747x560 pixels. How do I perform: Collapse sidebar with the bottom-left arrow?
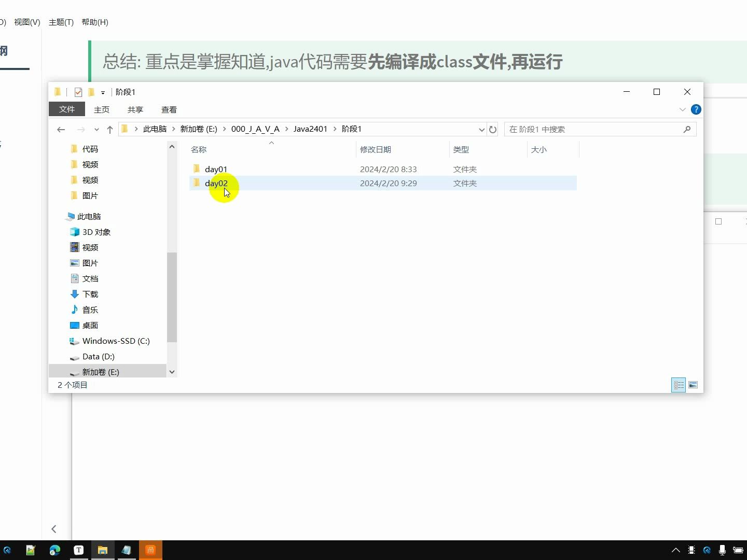pos(54,529)
